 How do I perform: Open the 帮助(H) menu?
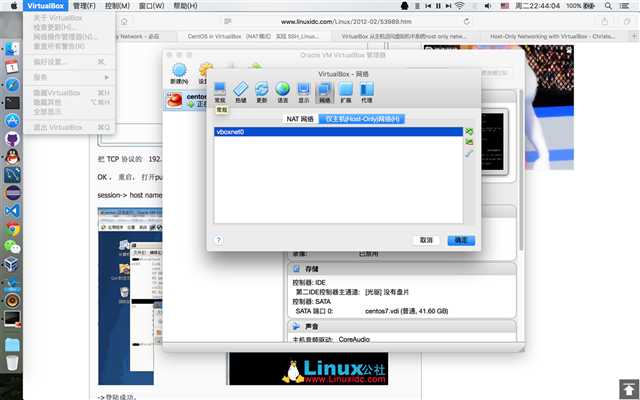[x=185, y=6]
